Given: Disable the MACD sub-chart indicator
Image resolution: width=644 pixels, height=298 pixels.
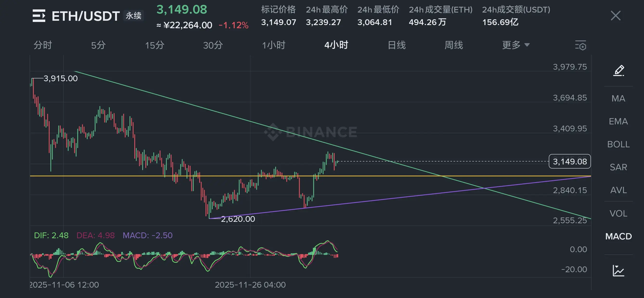Looking at the screenshot, I should tap(618, 236).
